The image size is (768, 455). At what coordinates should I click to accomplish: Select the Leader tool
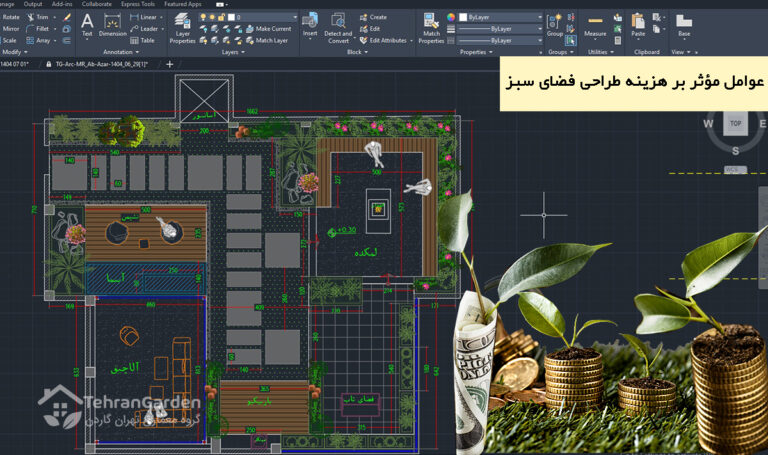pyautogui.click(x=144, y=29)
